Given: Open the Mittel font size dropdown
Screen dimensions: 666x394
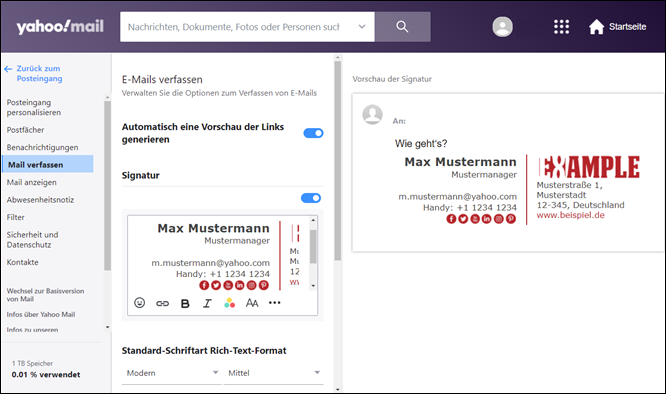Looking at the screenshot, I should [x=273, y=373].
